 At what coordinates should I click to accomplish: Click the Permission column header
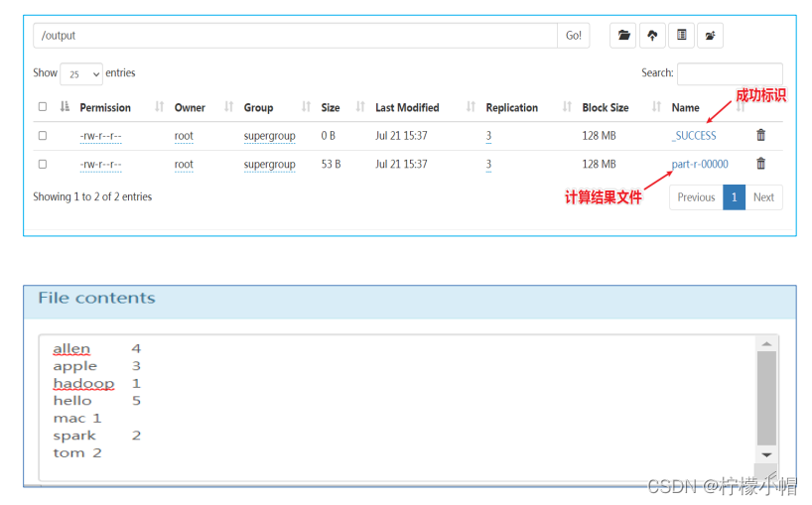coord(105,107)
